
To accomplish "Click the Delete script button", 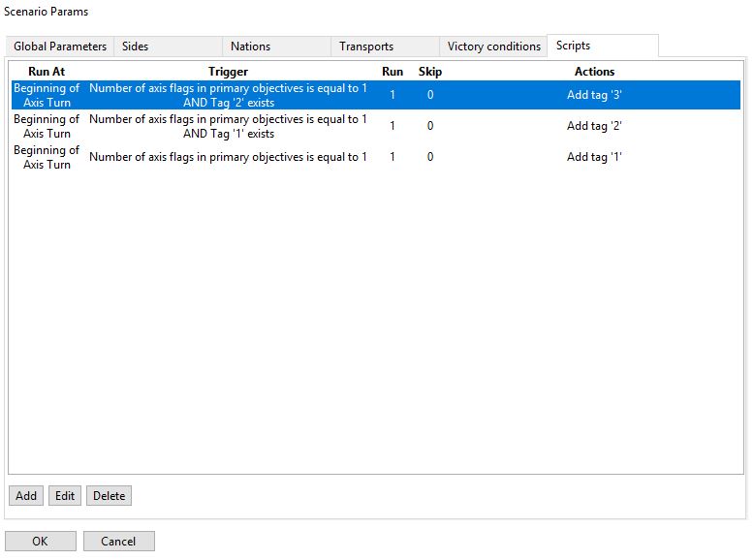I will pos(109,496).
